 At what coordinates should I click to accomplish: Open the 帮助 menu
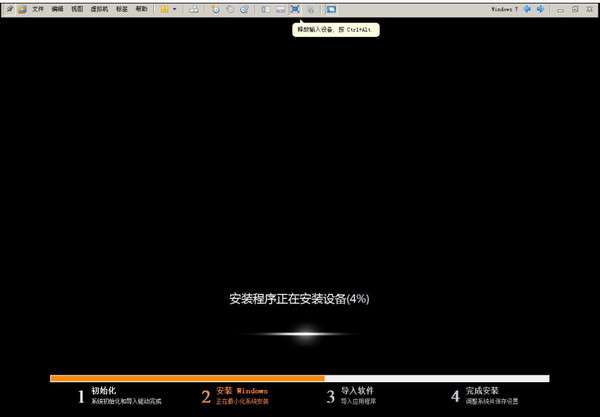click(142, 9)
